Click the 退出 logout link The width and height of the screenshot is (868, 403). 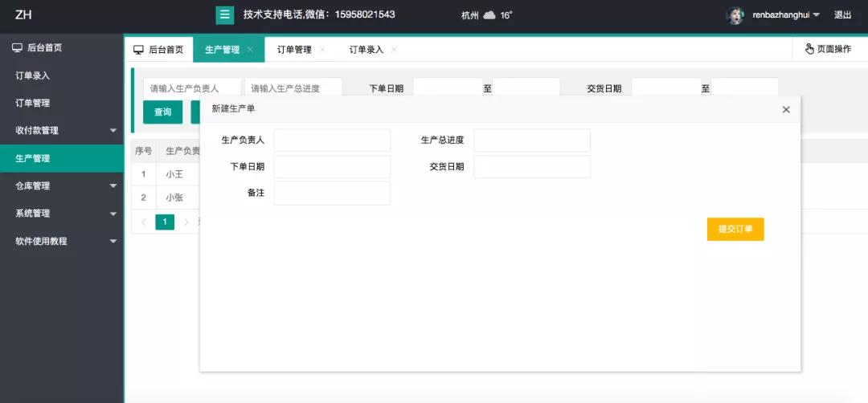(842, 15)
